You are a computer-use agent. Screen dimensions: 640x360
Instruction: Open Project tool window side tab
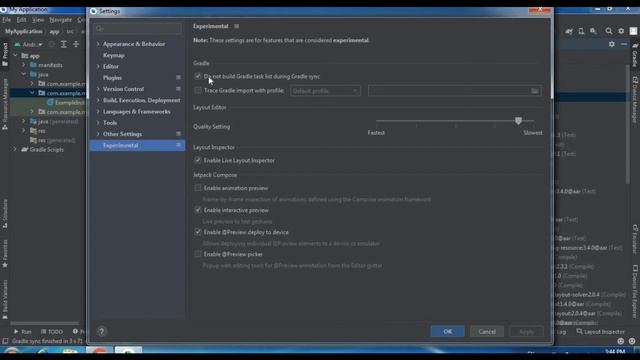pos(5,54)
